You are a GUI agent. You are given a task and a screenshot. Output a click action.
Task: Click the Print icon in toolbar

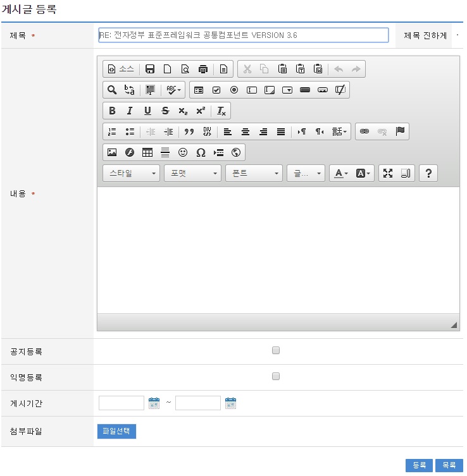point(203,69)
